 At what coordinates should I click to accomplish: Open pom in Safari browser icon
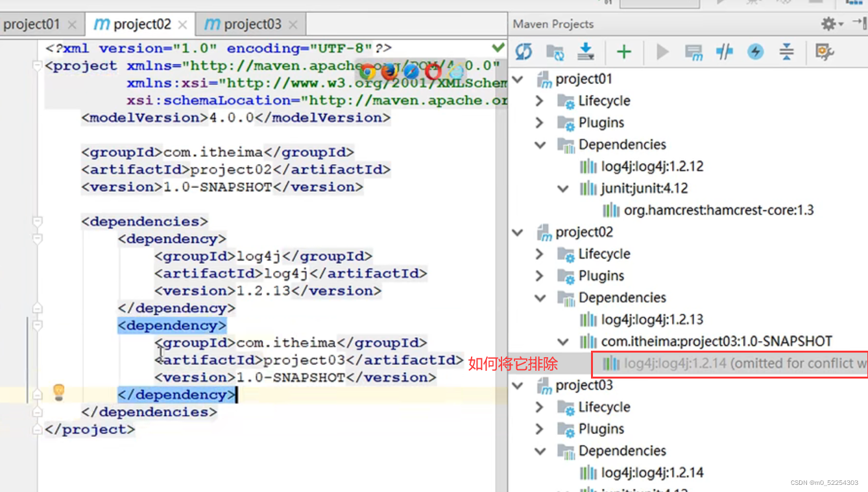pos(411,71)
